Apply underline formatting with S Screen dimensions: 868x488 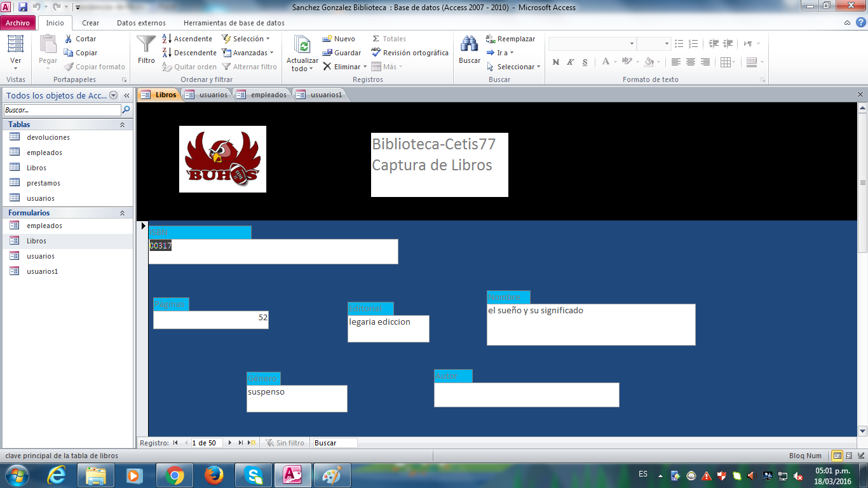(584, 62)
